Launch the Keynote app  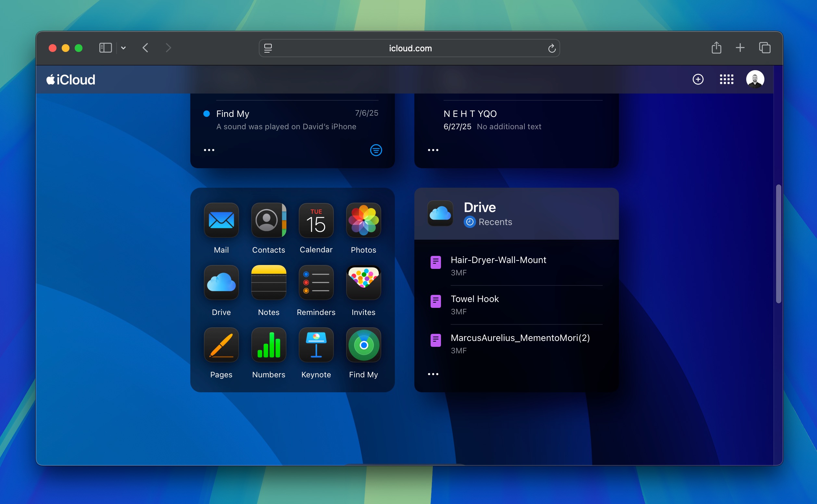click(x=316, y=345)
